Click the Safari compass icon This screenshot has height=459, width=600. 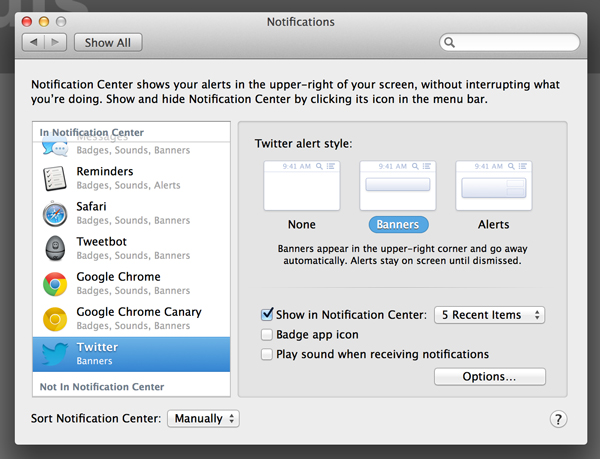pos(55,213)
